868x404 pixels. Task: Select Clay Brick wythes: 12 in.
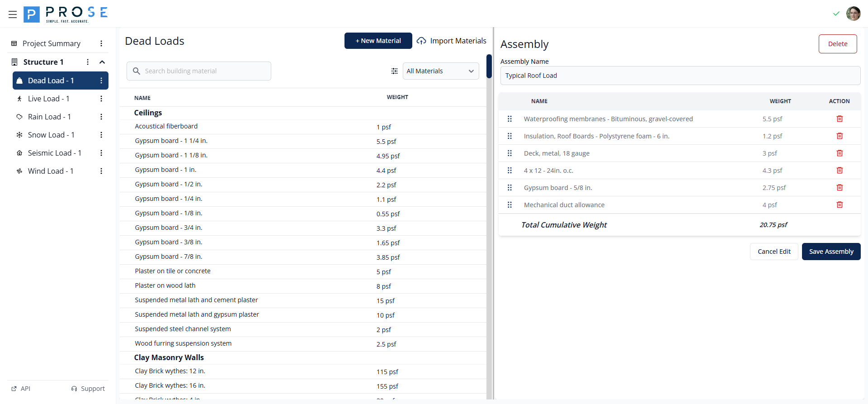303,371
